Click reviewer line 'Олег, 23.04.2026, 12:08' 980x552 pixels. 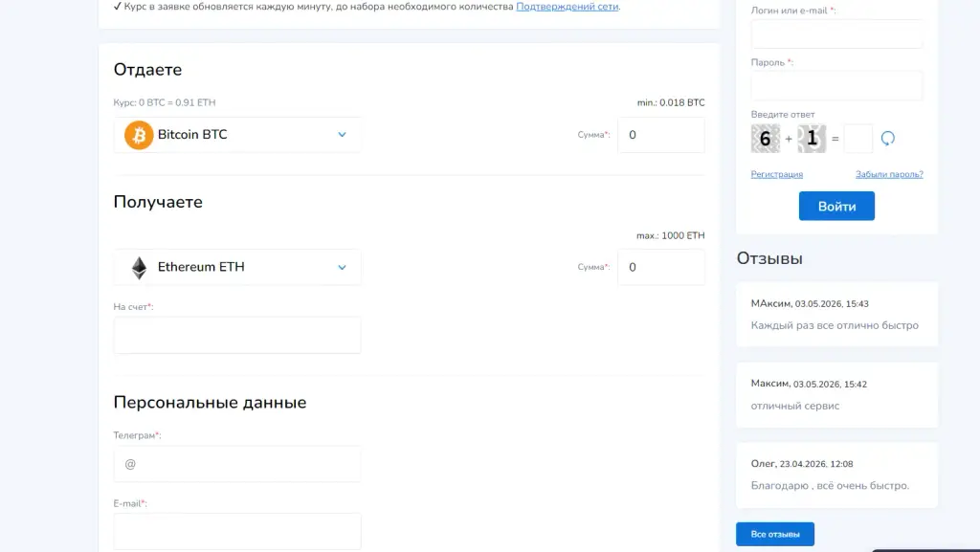coord(802,464)
